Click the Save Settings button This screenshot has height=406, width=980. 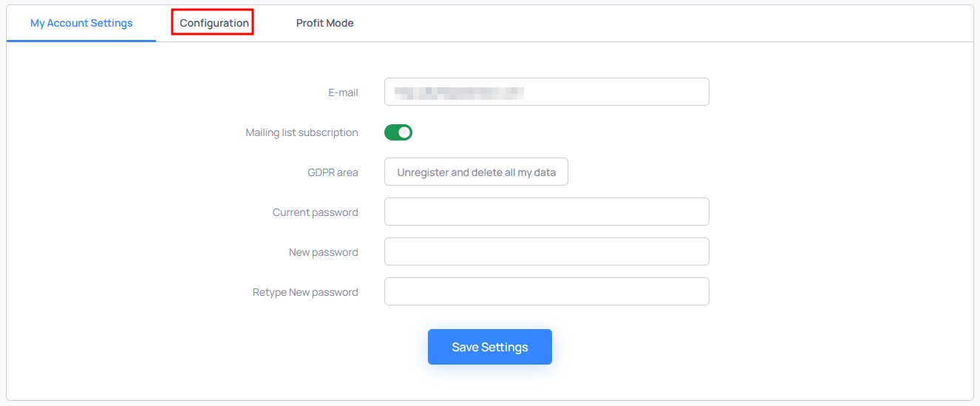click(x=490, y=347)
